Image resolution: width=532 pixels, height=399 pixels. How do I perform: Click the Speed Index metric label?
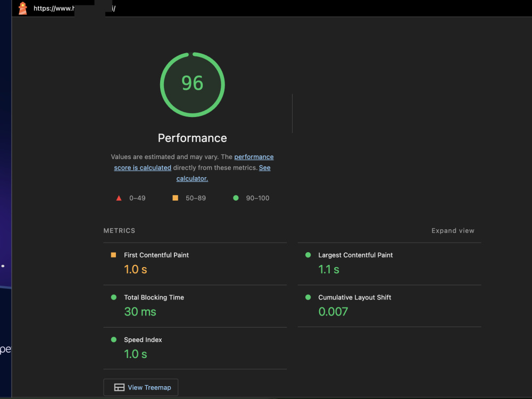point(143,340)
